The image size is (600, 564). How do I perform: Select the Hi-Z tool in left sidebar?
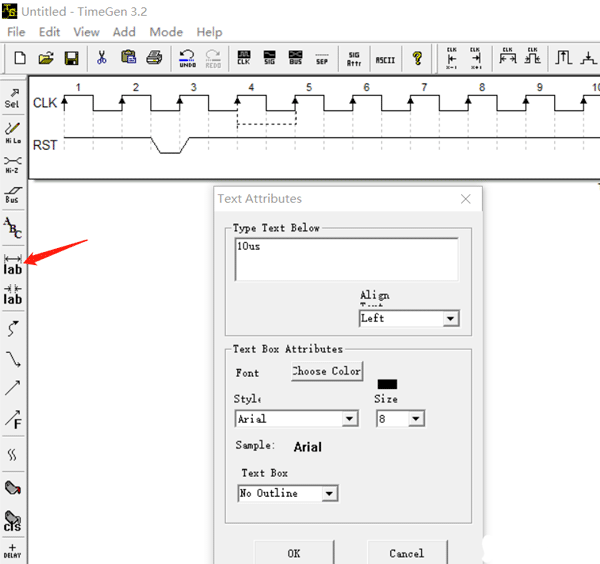tap(13, 164)
